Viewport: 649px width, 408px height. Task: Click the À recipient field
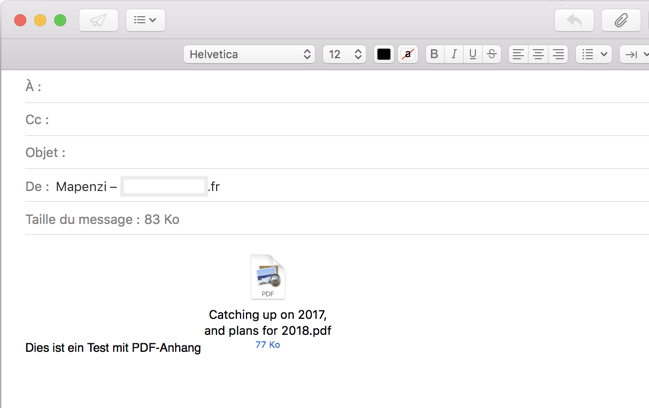click(x=340, y=87)
